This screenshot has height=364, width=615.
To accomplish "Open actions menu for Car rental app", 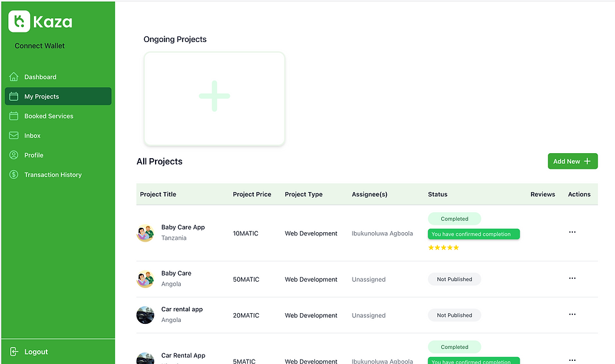I will pos(572,314).
